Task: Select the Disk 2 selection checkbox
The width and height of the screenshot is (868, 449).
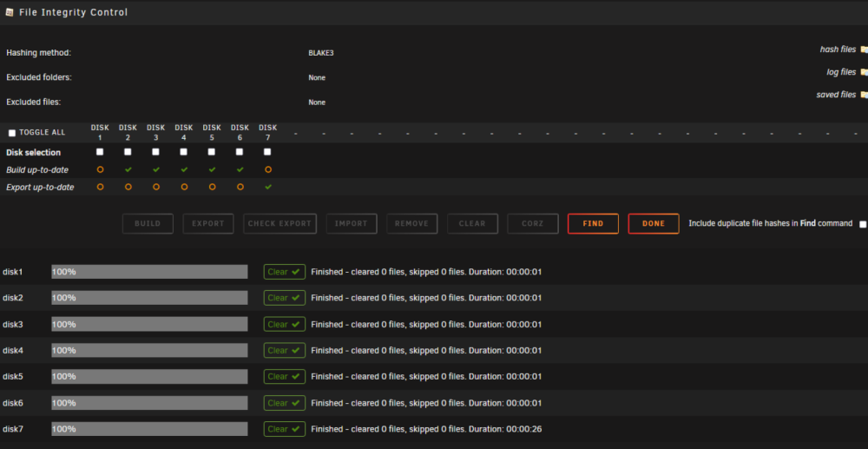Action: click(128, 152)
